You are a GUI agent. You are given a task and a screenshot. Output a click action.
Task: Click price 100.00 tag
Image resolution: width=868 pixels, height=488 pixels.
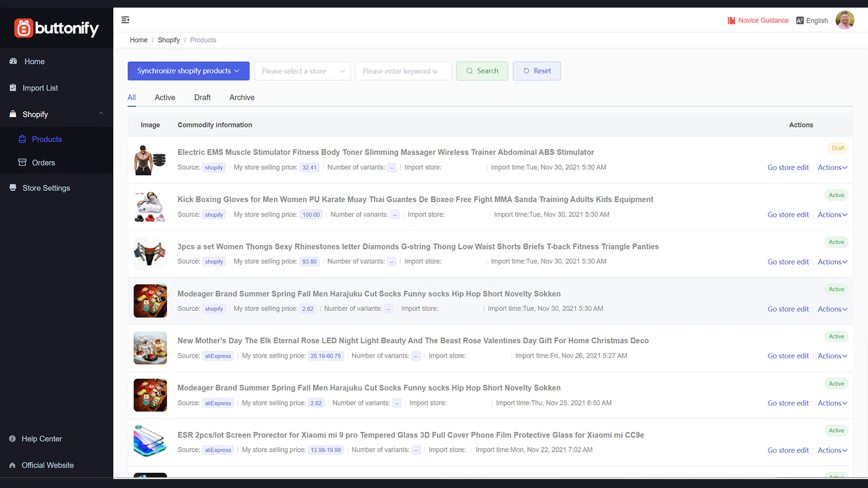(311, 215)
